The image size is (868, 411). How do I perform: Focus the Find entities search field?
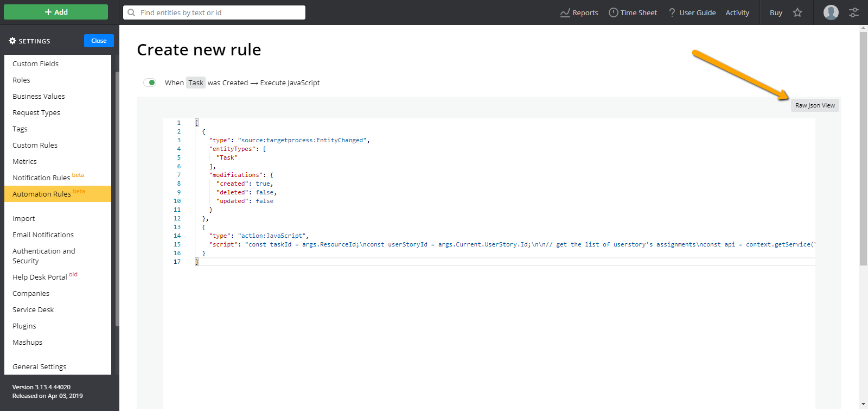tap(214, 12)
